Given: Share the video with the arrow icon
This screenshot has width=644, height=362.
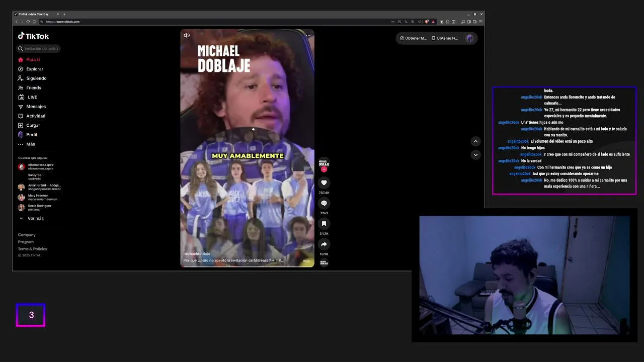Looking at the screenshot, I should (x=324, y=244).
